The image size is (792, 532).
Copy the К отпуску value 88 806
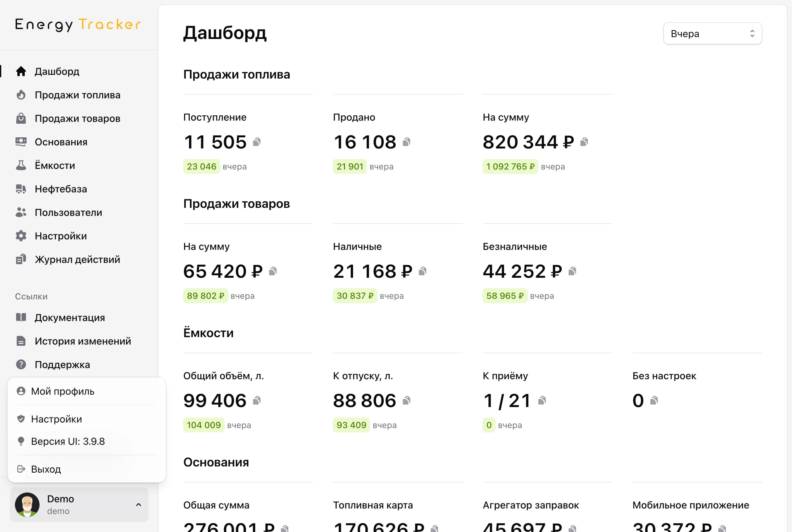coord(407,400)
